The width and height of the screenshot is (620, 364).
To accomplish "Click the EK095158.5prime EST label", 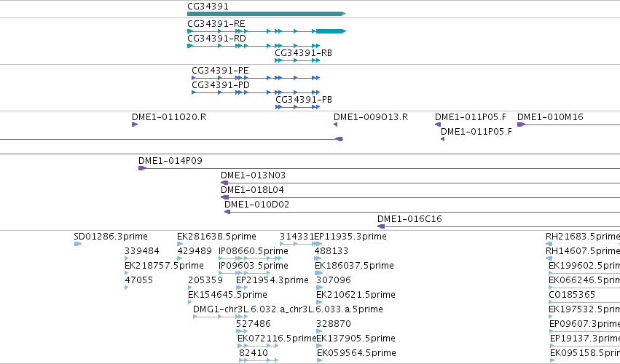I will (585, 354).
